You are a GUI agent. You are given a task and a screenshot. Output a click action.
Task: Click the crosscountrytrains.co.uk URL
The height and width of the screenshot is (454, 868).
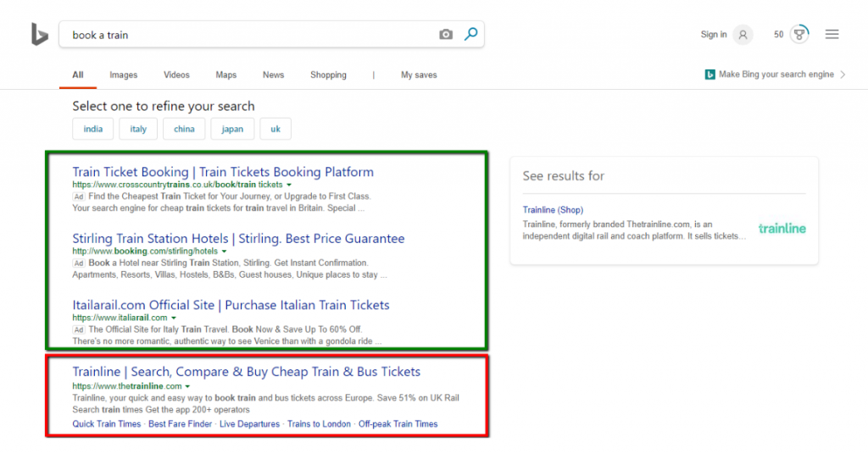tap(177, 185)
